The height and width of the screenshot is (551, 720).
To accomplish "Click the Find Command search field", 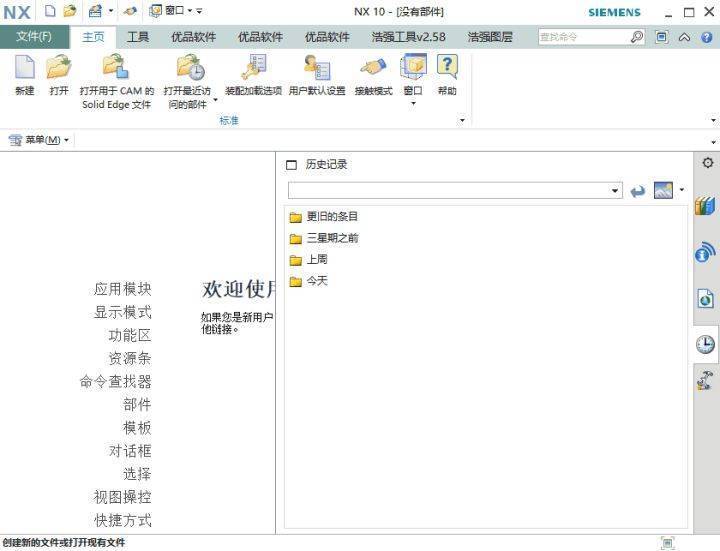I will [x=584, y=37].
